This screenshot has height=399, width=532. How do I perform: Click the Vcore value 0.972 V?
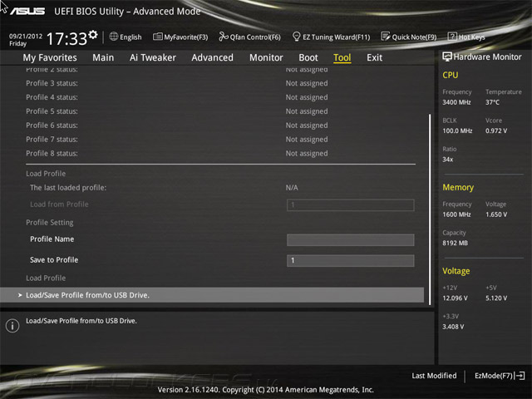click(496, 131)
